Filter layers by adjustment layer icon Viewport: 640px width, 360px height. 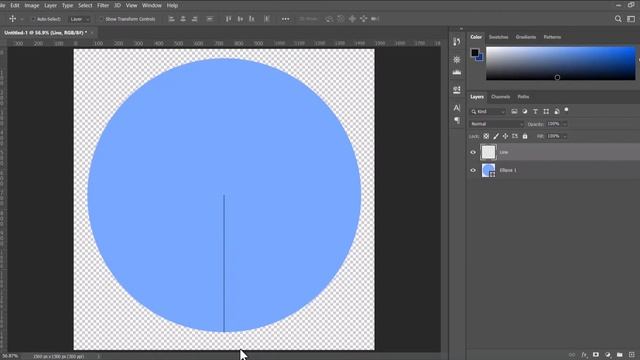coord(525,111)
